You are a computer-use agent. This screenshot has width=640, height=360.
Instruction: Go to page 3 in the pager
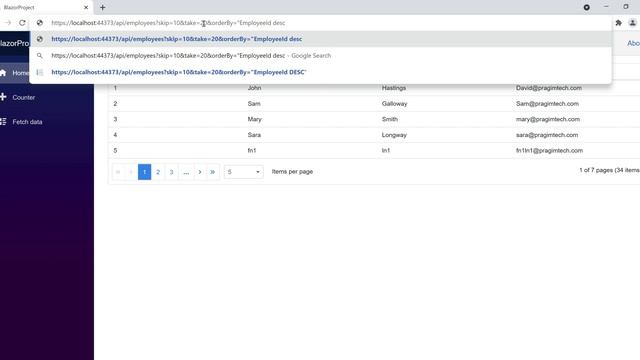pyautogui.click(x=171, y=172)
